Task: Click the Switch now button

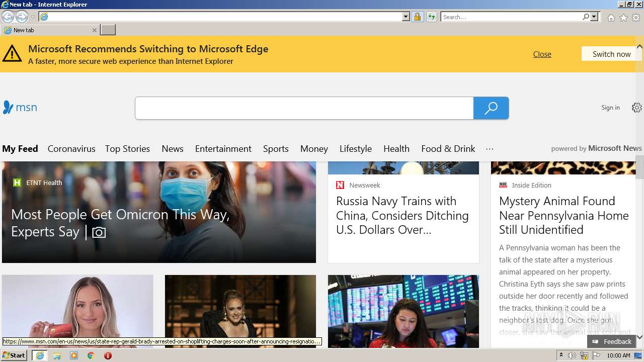Action: (611, 54)
